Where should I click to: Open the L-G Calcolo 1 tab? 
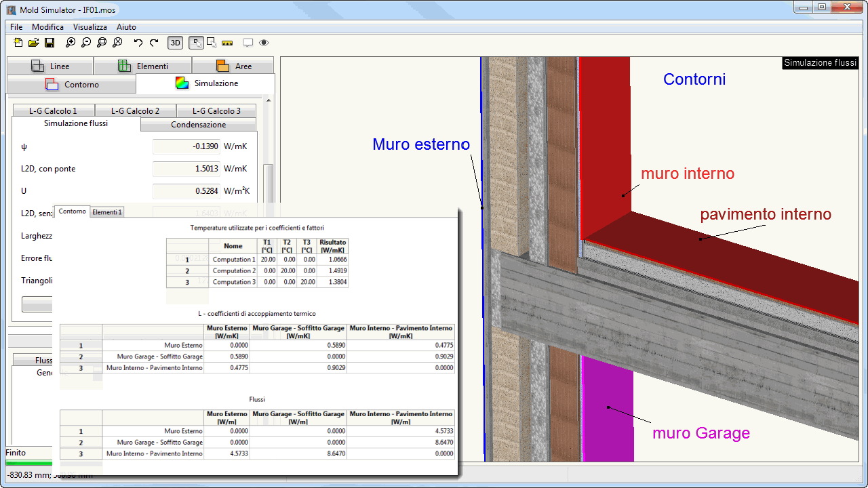point(53,110)
